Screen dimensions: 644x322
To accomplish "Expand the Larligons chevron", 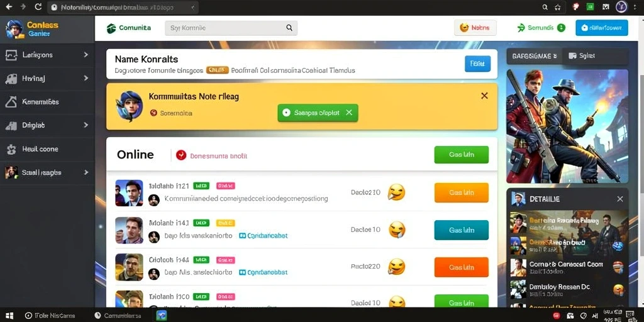I will pyautogui.click(x=86, y=54).
